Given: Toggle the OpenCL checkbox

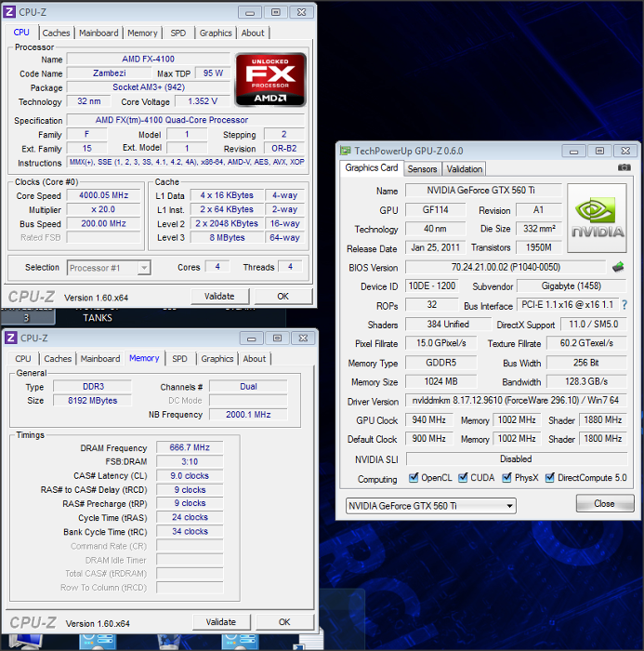Looking at the screenshot, I should coord(414,477).
